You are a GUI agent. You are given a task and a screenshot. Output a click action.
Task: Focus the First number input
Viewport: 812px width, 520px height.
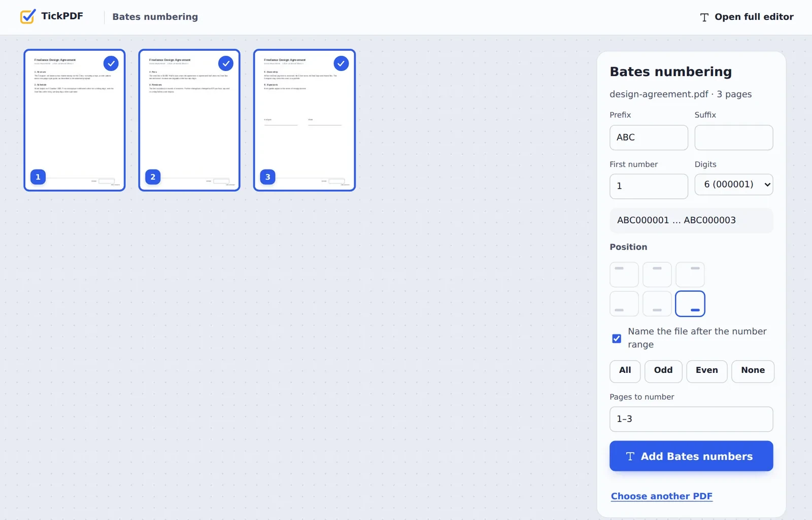[x=649, y=186]
